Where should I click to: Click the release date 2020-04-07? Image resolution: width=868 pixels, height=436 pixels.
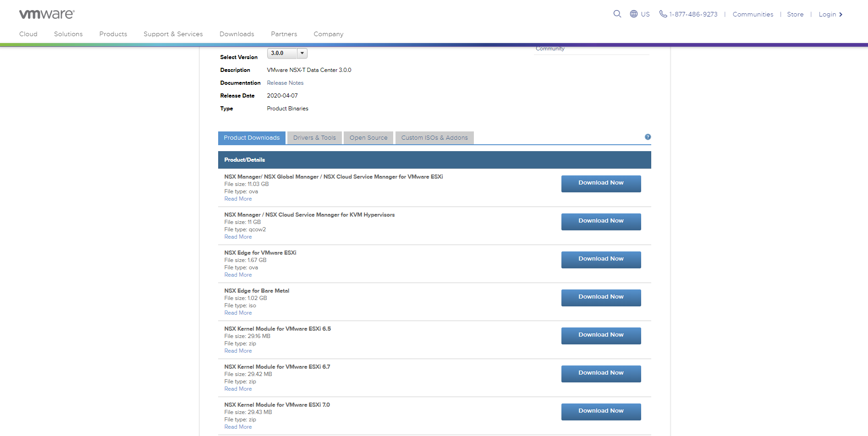(282, 96)
